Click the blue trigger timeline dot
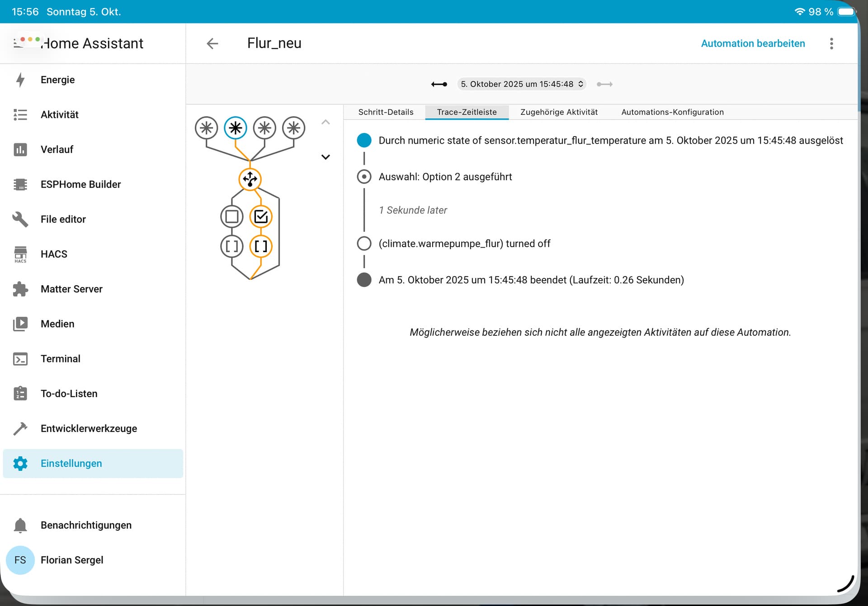The image size is (868, 606). click(364, 141)
